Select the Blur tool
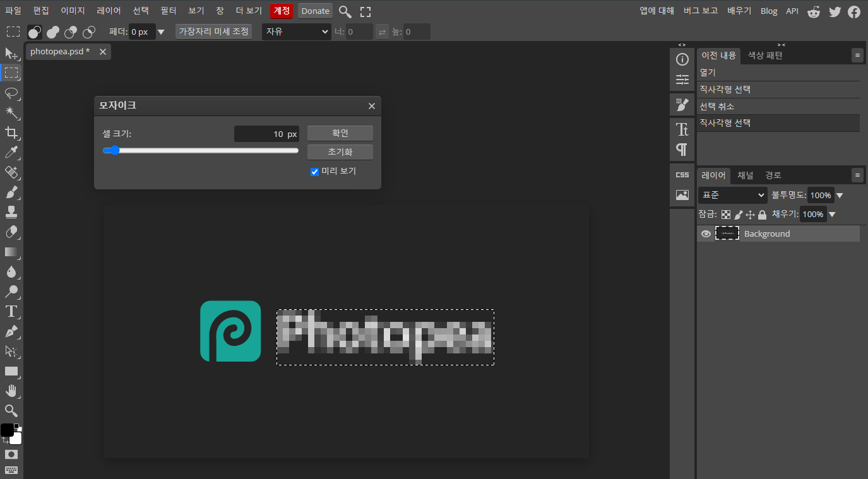This screenshot has width=868, height=479. [x=11, y=271]
